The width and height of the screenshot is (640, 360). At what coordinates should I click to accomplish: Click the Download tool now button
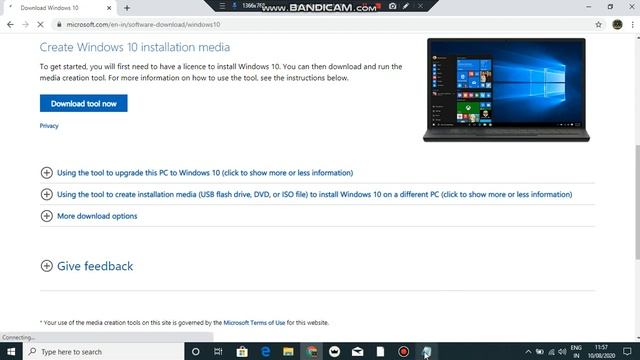[84, 103]
